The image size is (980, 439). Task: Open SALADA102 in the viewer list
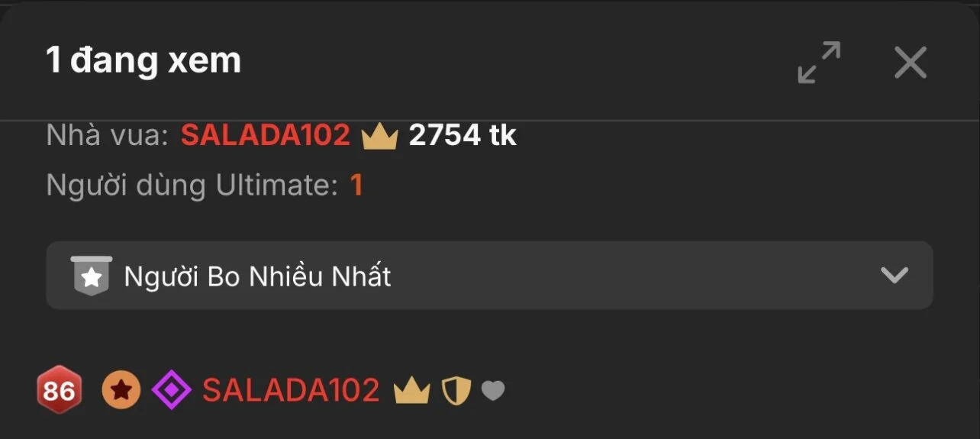(x=291, y=391)
